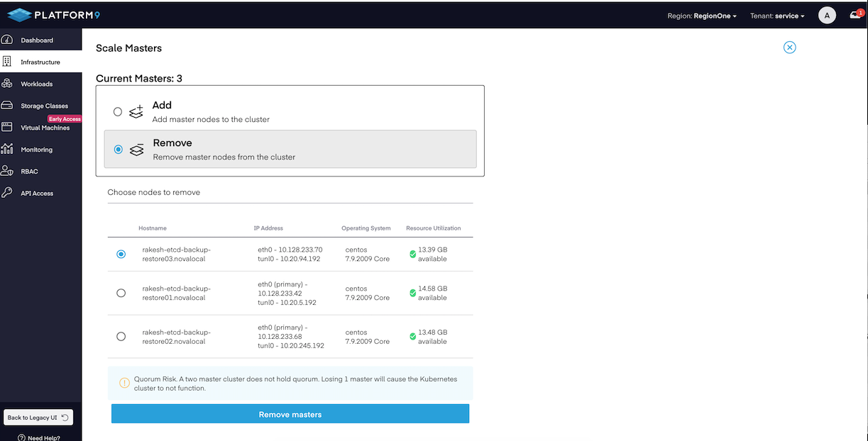Click the "Choose nodes to remove" label
868x441 pixels.
pos(154,192)
